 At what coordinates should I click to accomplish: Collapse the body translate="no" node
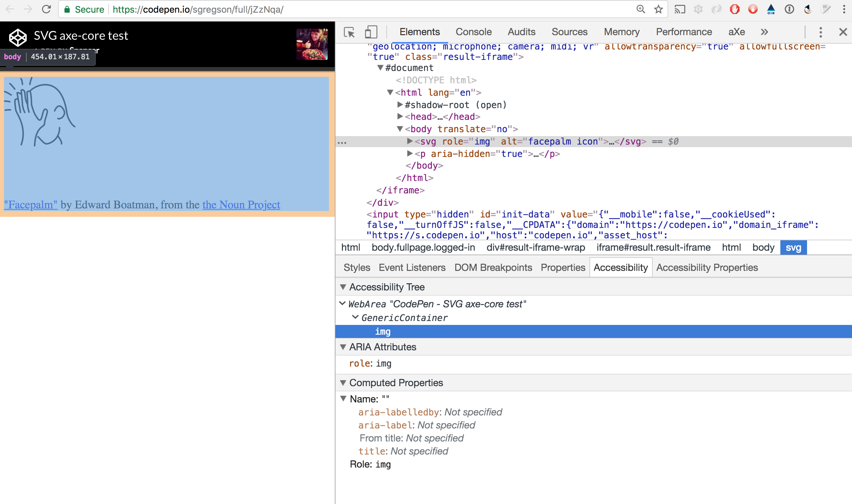[400, 129]
